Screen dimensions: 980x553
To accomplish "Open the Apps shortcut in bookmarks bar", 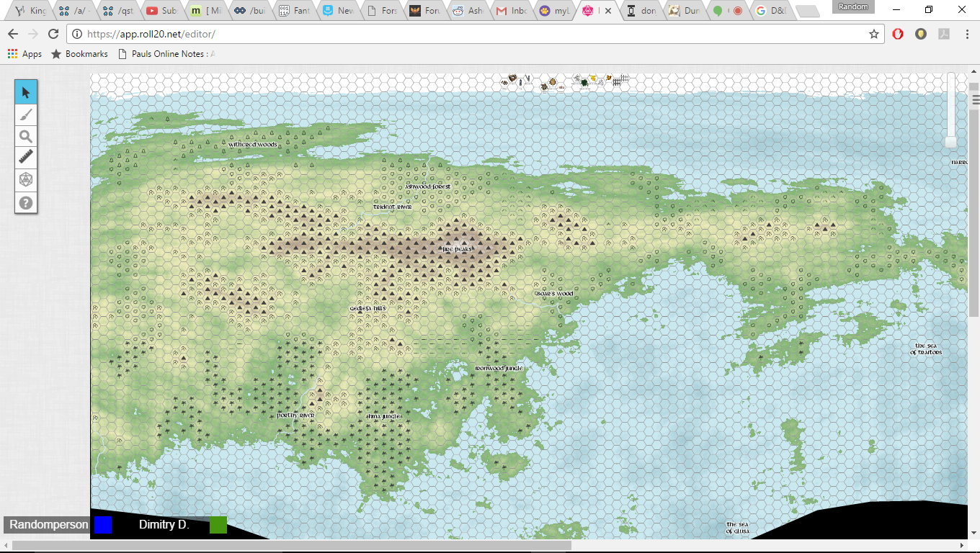I will point(24,54).
